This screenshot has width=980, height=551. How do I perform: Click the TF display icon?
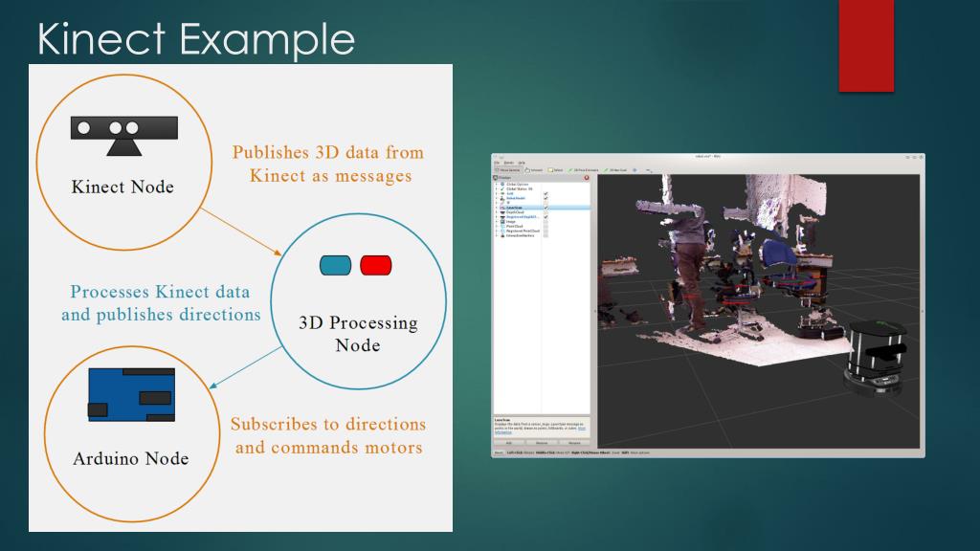[x=502, y=203]
